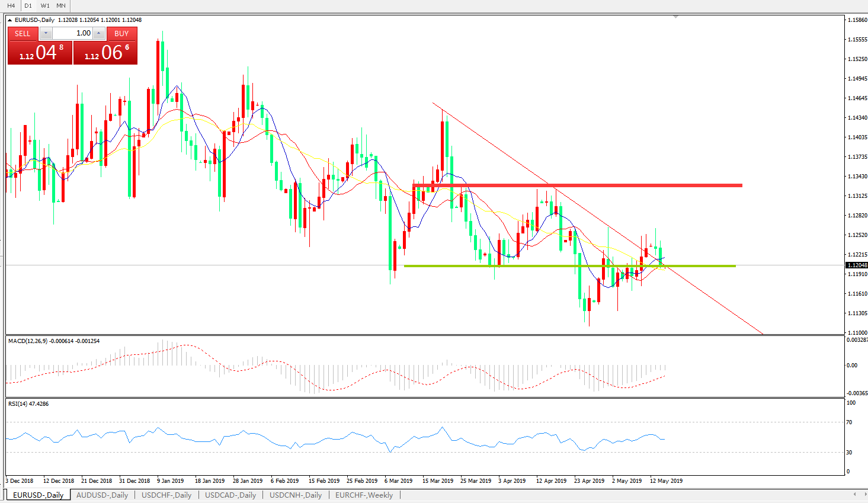The width and height of the screenshot is (868, 503).
Task: Click the current price label 1.12048
Action: tap(857, 265)
